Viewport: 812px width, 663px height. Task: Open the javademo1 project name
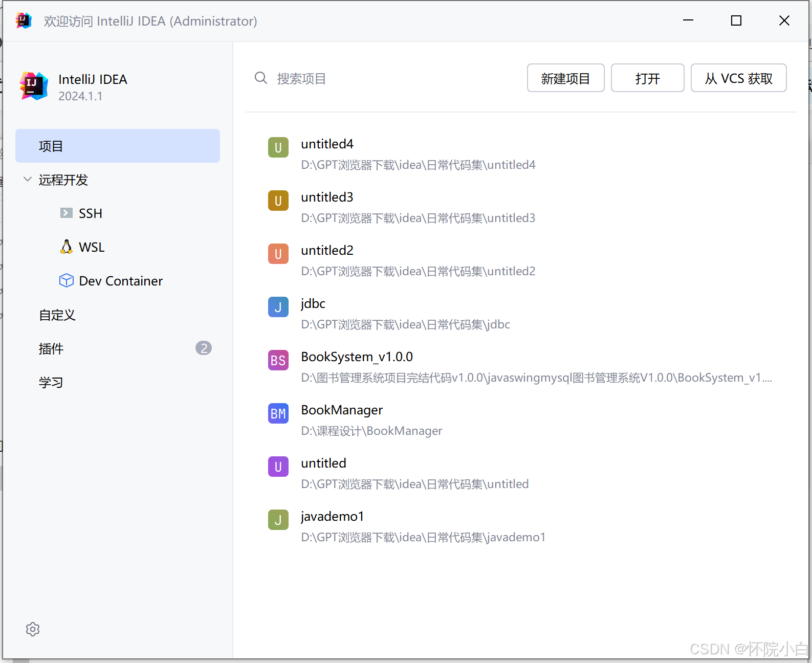(x=332, y=516)
